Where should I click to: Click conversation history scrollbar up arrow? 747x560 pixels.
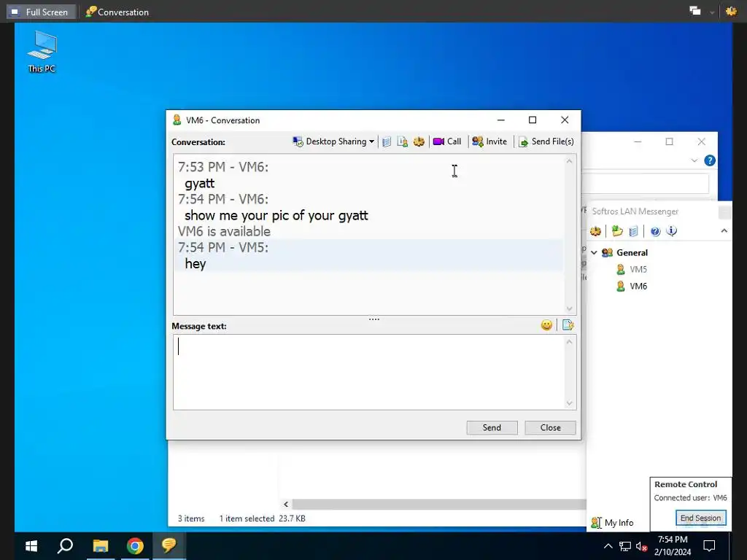click(569, 161)
